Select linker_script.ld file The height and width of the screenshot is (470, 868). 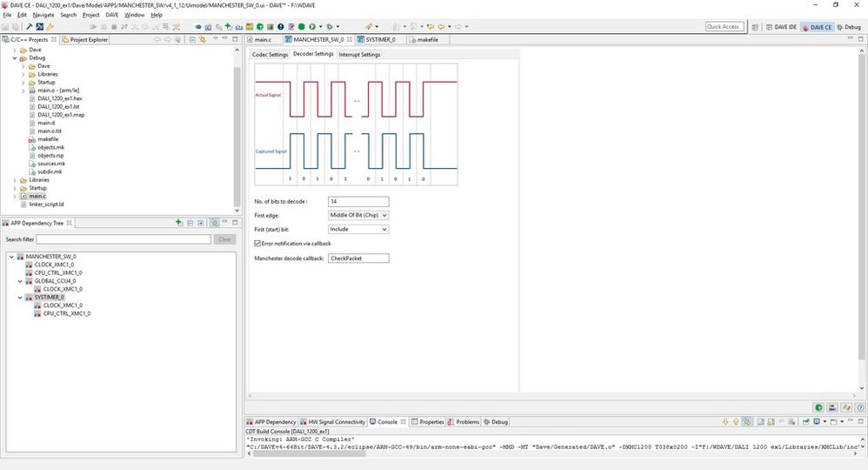[46, 205]
